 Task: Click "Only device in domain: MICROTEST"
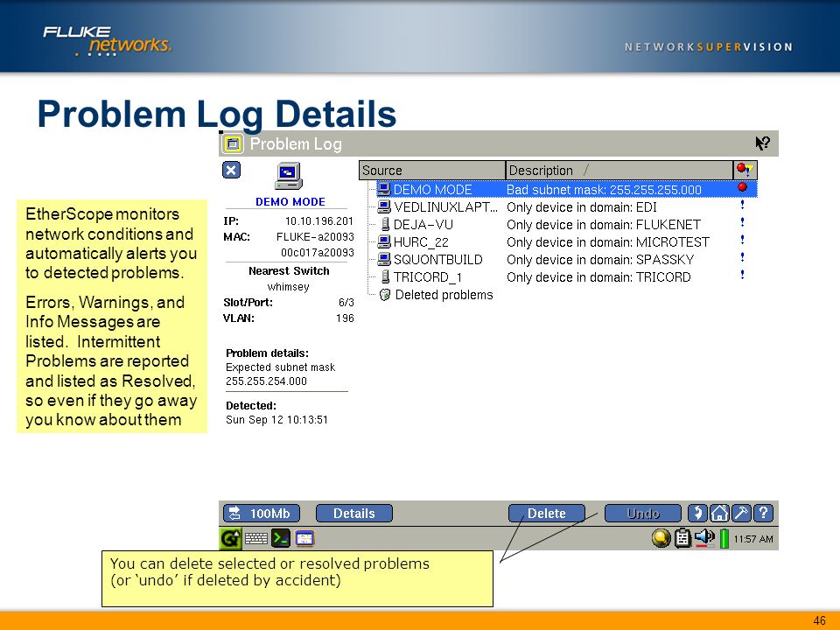(x=608, y=242)
